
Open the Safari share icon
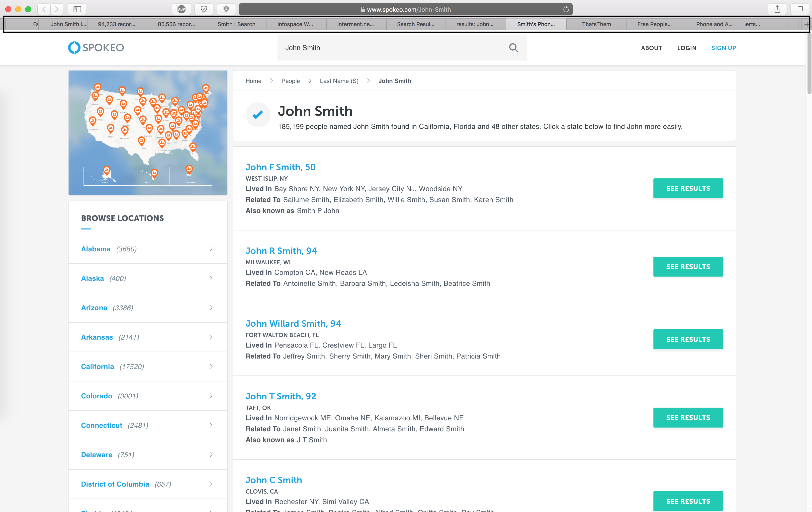(x=777, y=9)
